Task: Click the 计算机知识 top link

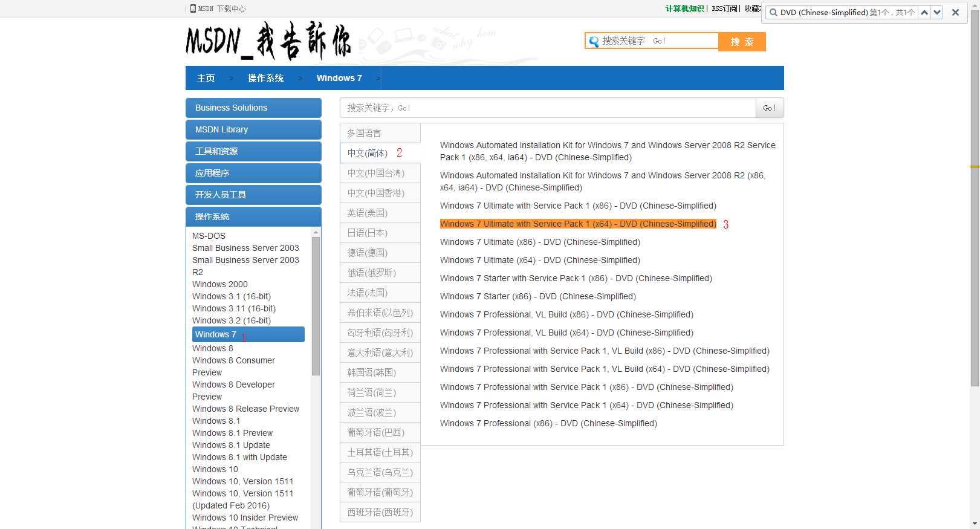Action: (x=684, y=8)
